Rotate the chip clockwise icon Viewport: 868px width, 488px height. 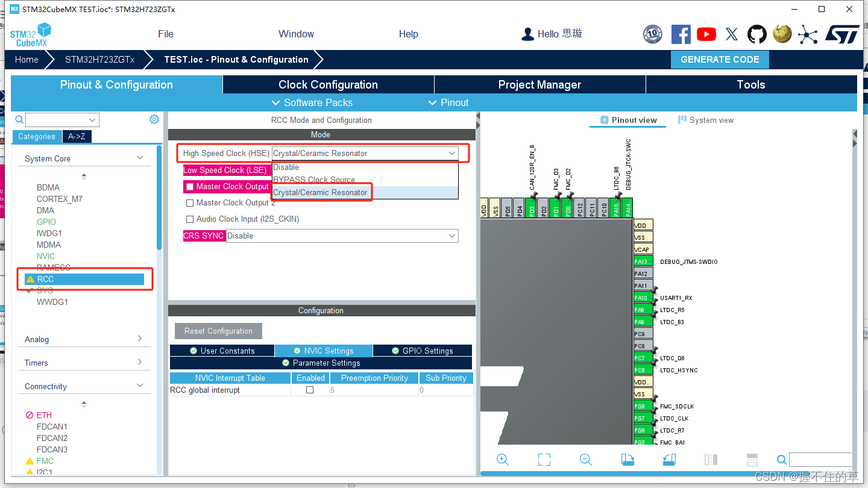[x=627, y=460]
